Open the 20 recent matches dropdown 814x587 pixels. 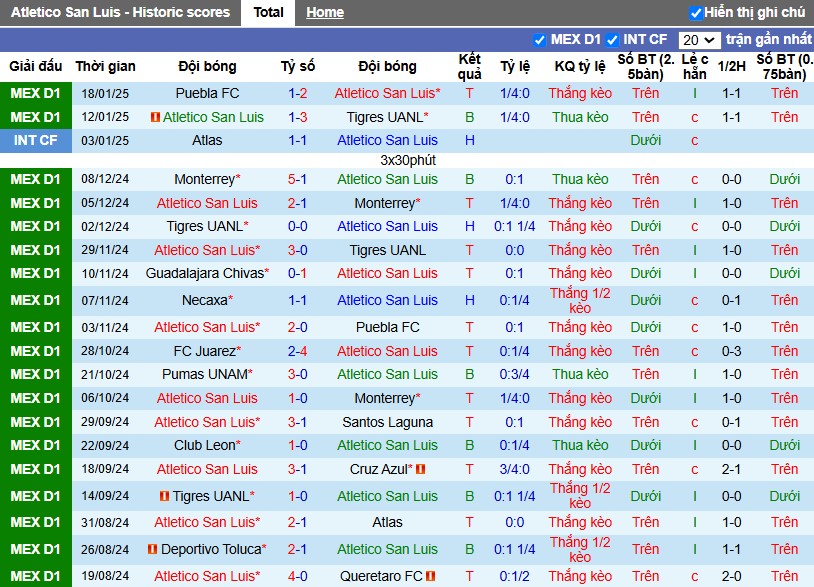(x=699, y=40)
